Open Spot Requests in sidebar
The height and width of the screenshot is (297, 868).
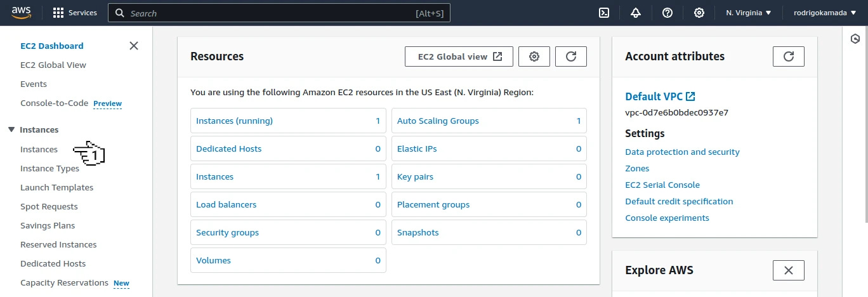tap(49, 206)
